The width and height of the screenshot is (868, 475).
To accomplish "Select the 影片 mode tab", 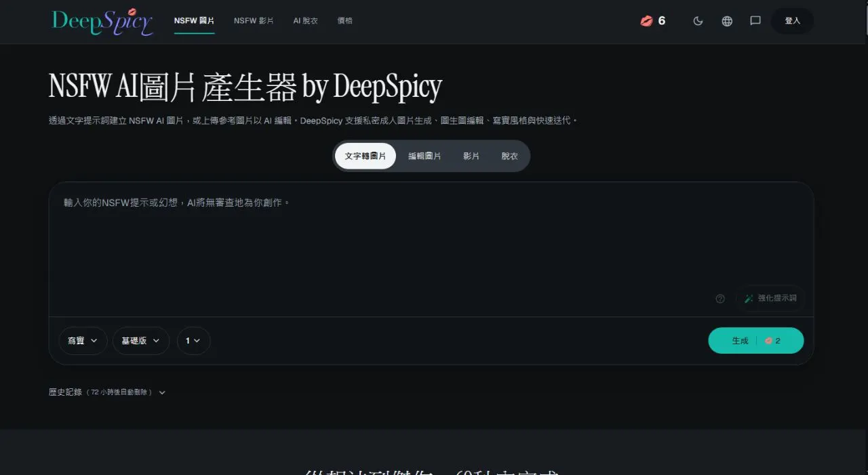I will click(x=471, y=156).
